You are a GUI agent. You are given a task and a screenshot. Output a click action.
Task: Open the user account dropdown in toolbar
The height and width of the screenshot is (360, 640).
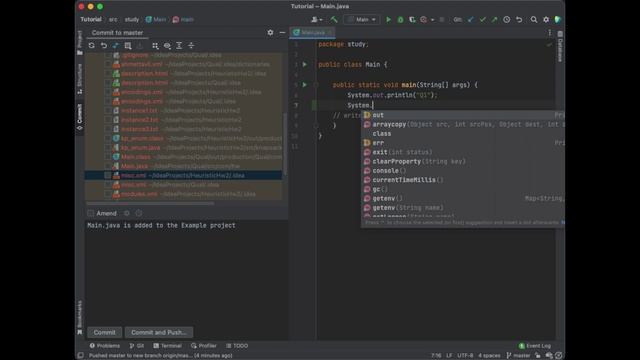point(317,19)
